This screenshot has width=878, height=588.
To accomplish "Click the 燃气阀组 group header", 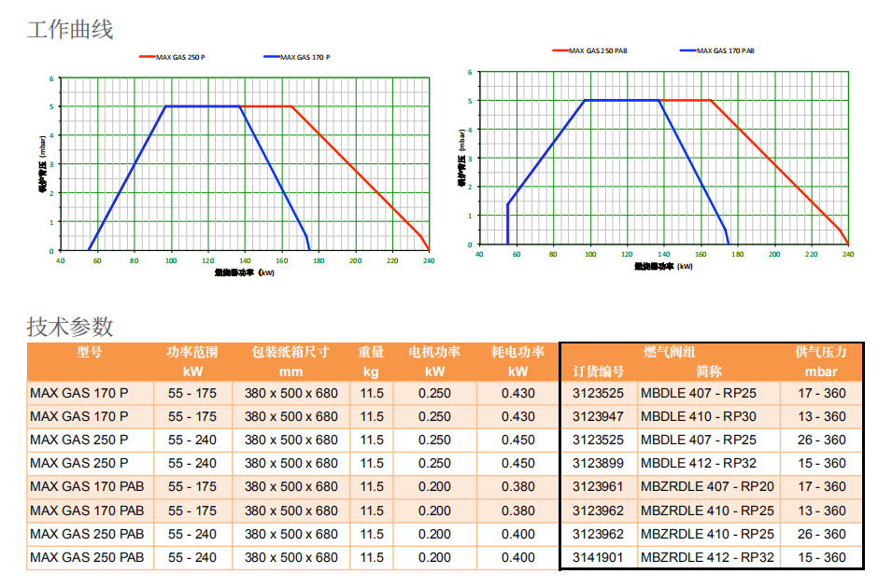I will 670,352.
